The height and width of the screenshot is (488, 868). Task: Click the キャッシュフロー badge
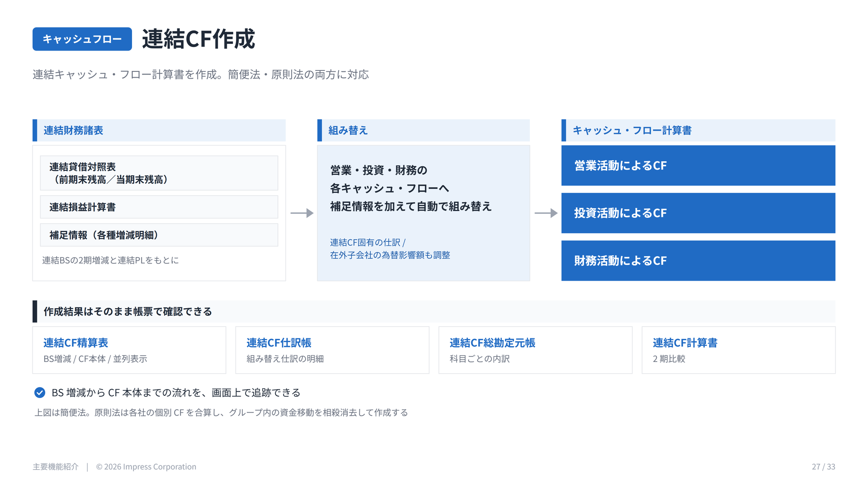(x=82, y=39)
